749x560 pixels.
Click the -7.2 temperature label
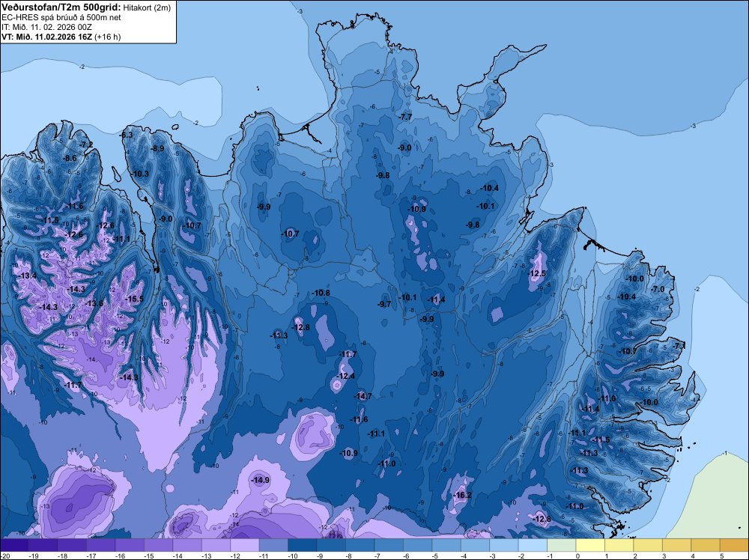86,144
